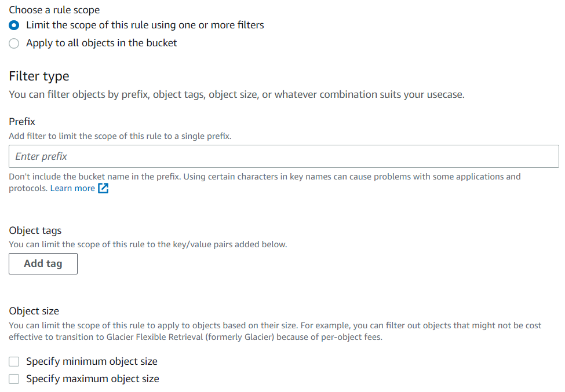Click the Object tags heading
The image size is (565, 392).
[35, 230]
